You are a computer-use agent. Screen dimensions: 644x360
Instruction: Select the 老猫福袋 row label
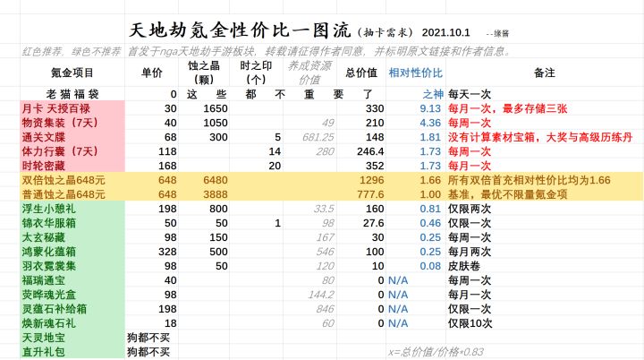pos(72,94)
